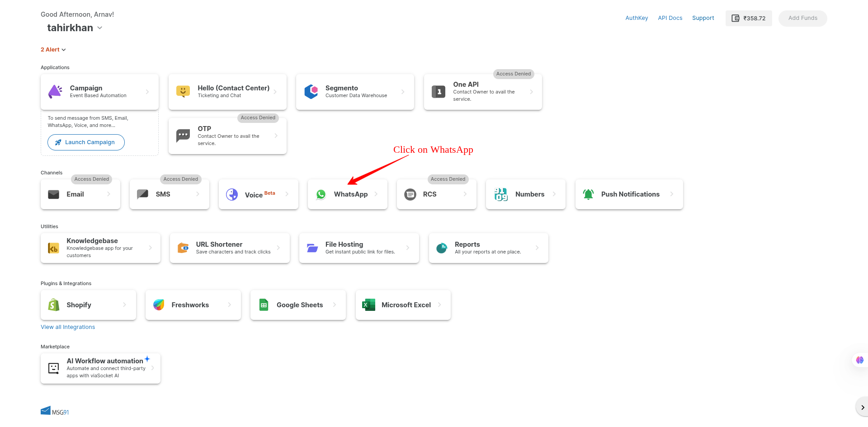This screenshot has width=868, height=427.
Task: Open the Microsoft Excel label
Action: [406, 305]
